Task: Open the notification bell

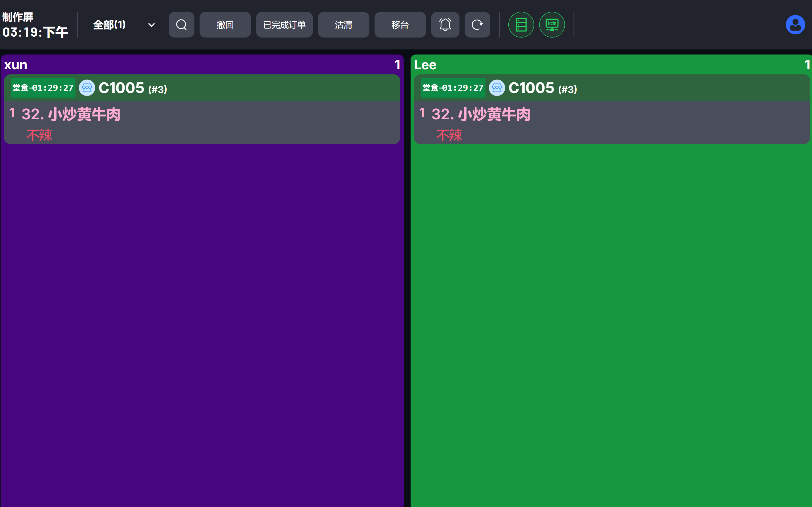Action: click(445, 25)
